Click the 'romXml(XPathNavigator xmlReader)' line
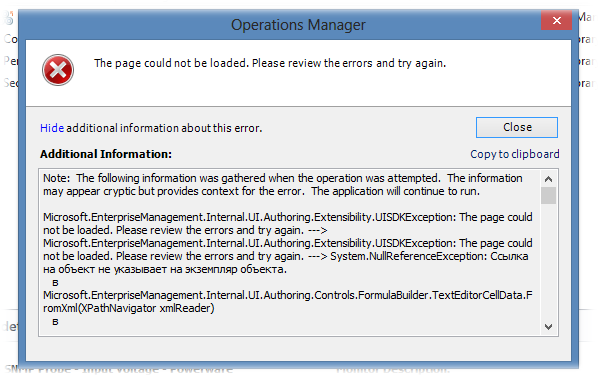598x378 pixels. (x=129, y=308)
